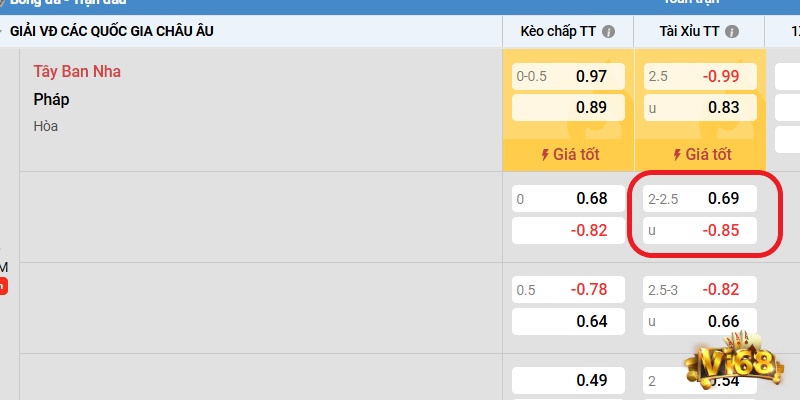This screenshot has height=400, width=800.
Task: Open Tây Ban Nha team link
Action: click(x=77, y=72)
